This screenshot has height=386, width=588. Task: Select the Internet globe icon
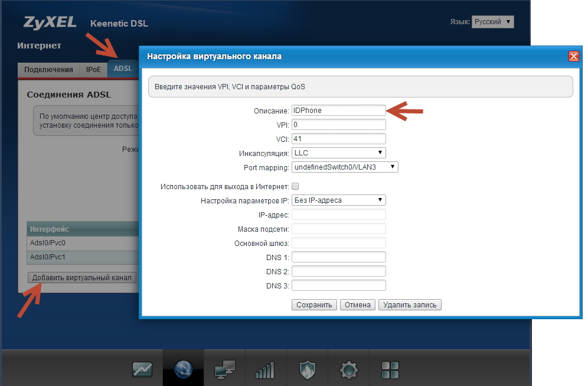point(184,369)
